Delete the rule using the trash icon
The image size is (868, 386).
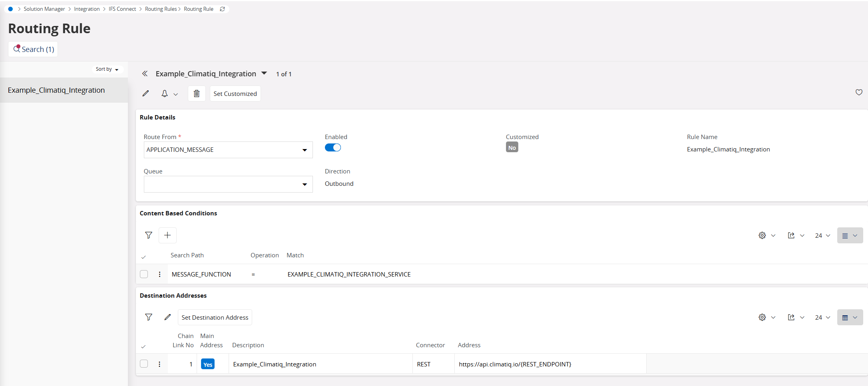click(x=196, y=93)
